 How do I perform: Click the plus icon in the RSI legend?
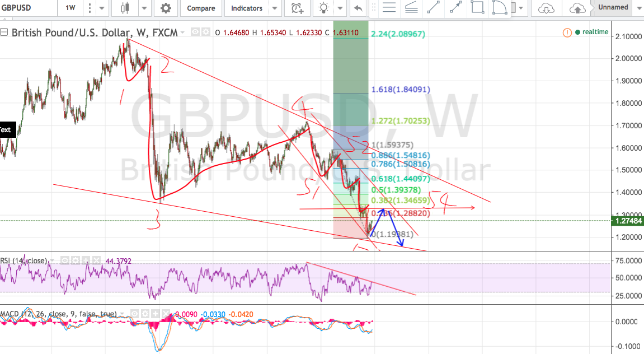[86, 260]
